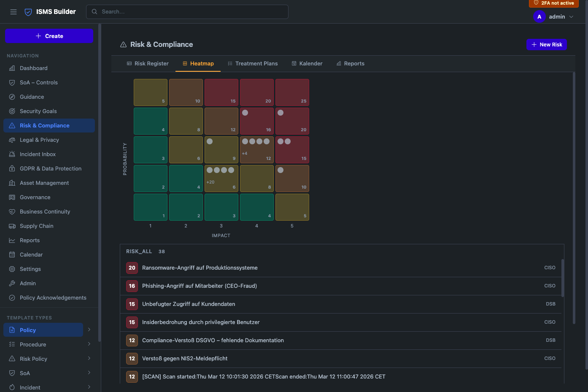The width and height of the screenshot is (588, 392).
Task: Click the heatmap cell scored 9
Action: 221,150
